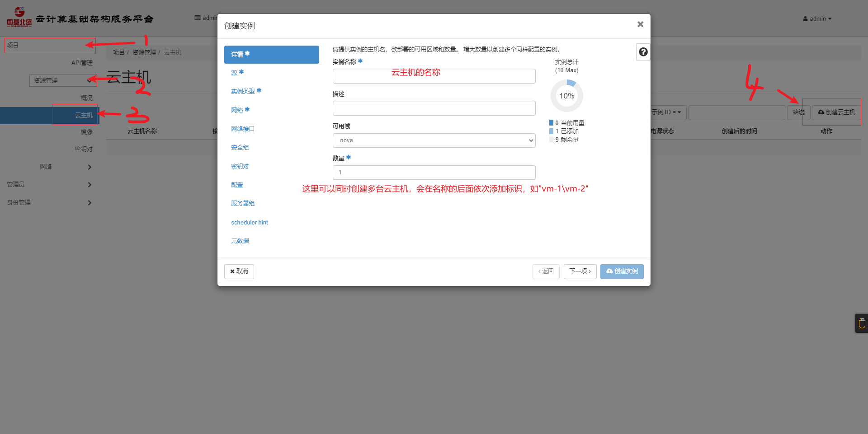Expand the 管理员 sidebar section

[49, 185]
